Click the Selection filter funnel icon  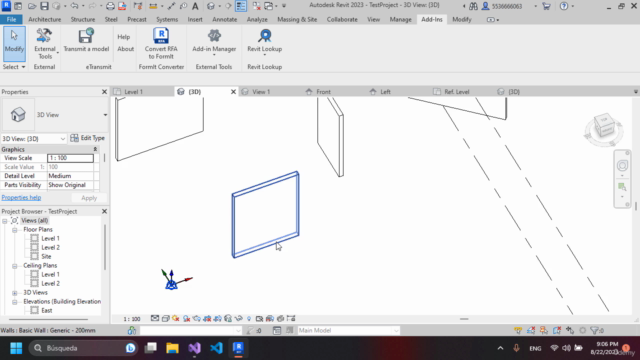pos(595,330)
